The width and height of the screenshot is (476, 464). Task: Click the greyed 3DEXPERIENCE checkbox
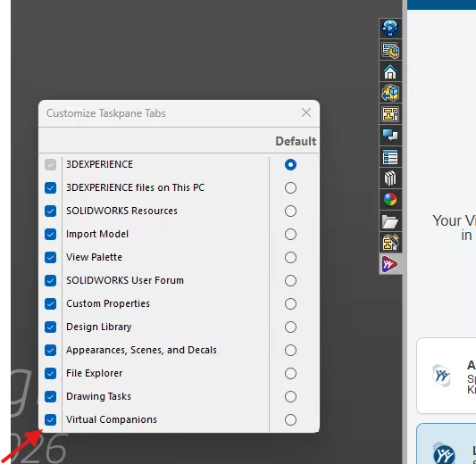point(50,165)
